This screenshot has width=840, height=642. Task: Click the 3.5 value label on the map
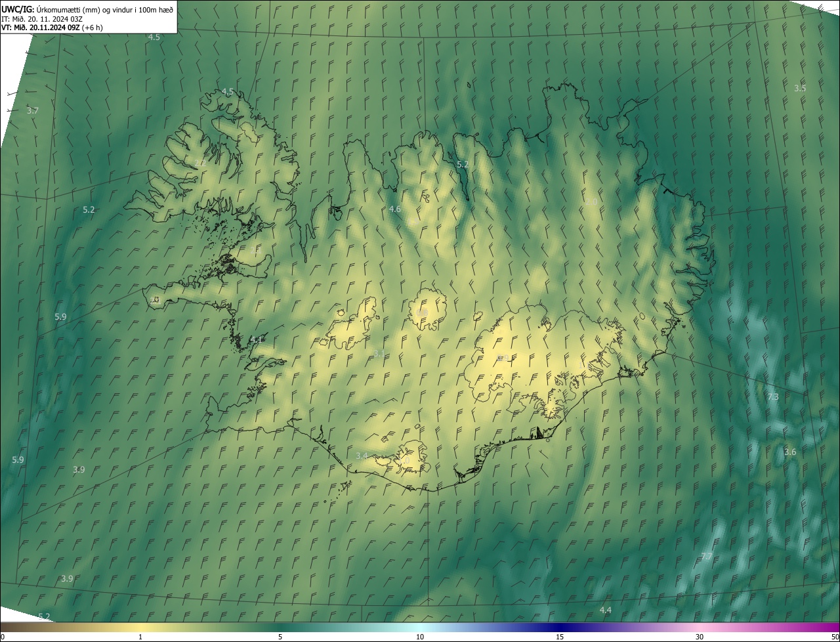[800, 88]
